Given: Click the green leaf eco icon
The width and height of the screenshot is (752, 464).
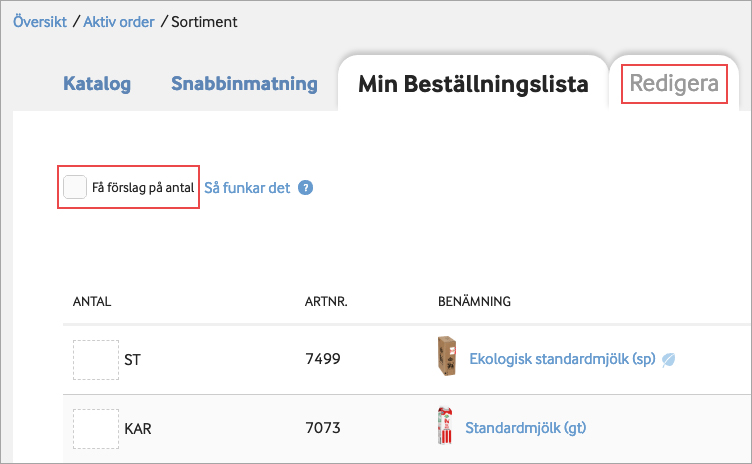Looking at the screenshot, I should click(x=669, y=359).
